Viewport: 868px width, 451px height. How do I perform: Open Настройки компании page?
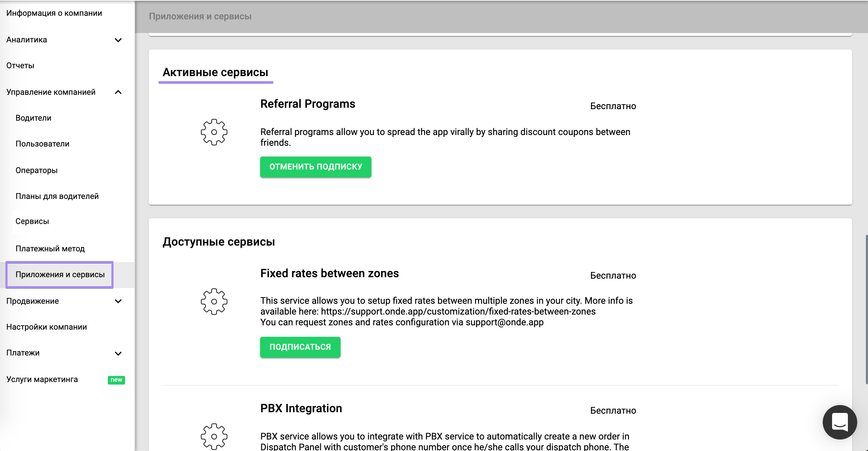tap(47, 327)
